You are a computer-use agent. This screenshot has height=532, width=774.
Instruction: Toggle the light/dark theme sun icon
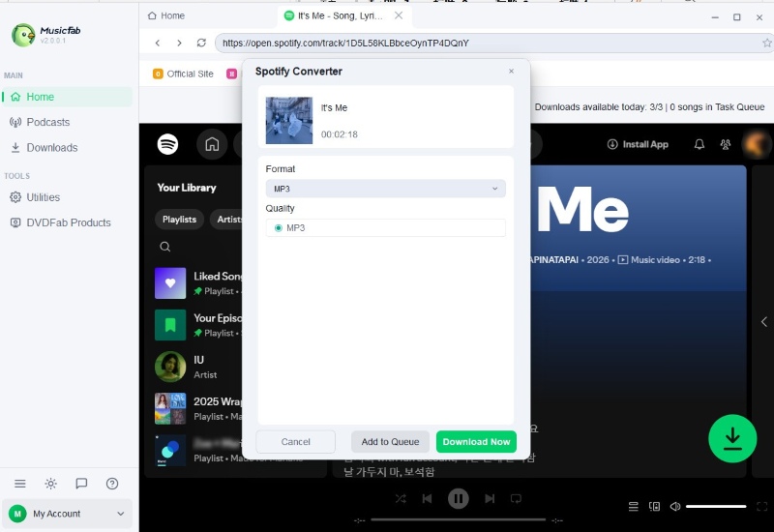tap(51, 484)
